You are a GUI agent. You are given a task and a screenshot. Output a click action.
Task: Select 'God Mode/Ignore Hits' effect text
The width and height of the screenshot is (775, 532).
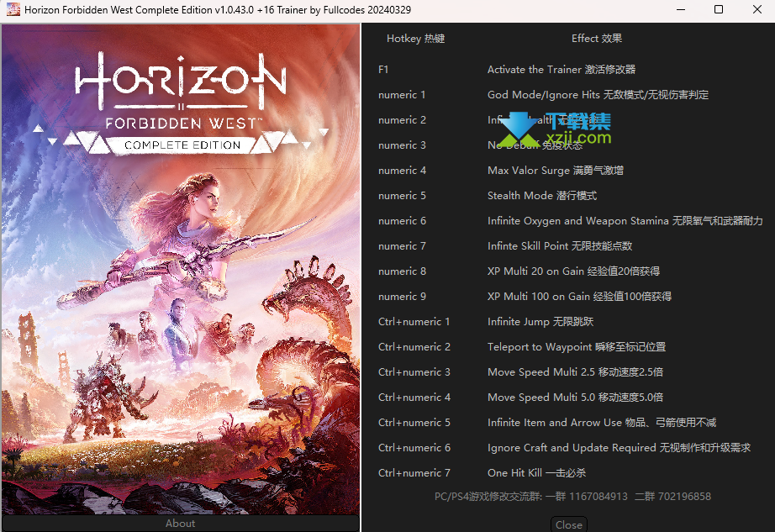point(543,95)
